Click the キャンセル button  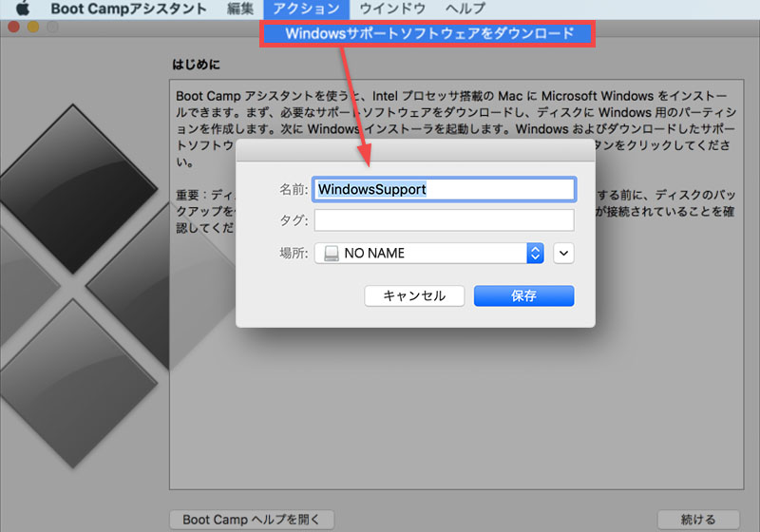click(x=414, y=295)
